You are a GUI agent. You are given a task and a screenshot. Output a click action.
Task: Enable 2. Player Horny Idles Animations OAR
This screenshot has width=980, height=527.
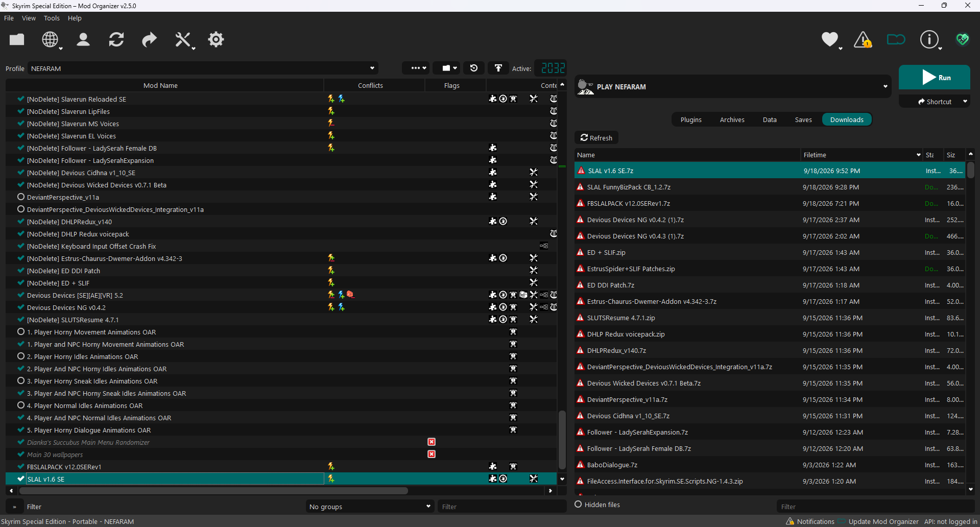21,356
